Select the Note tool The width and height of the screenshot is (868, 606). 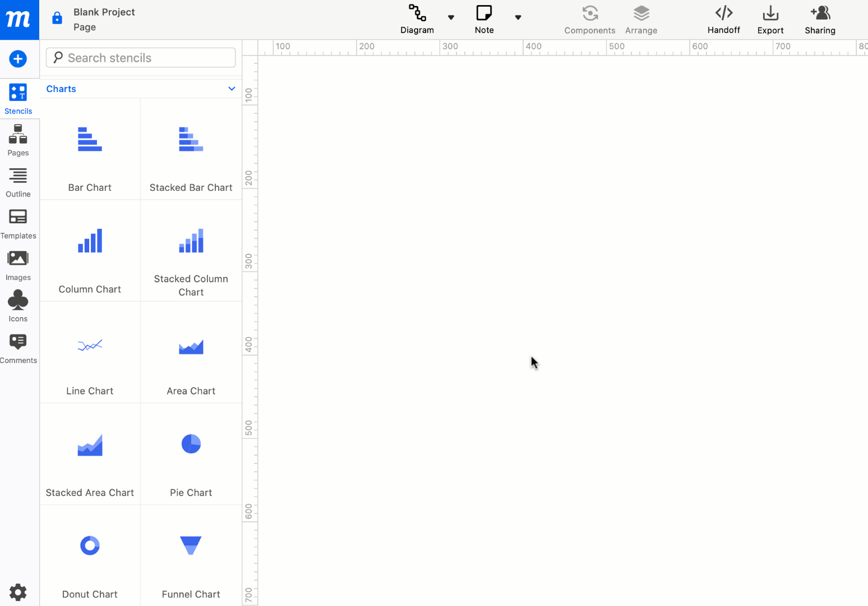(483, 19)
